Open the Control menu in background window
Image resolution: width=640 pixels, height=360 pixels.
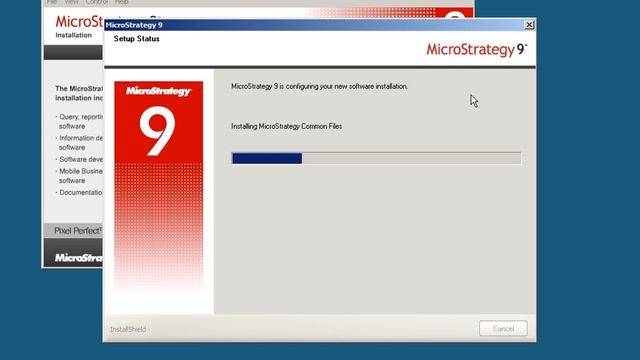(96, 2)
